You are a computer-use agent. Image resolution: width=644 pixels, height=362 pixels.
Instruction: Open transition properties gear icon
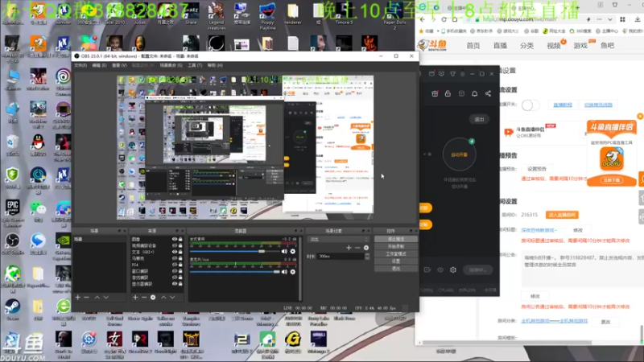point(366,248)
